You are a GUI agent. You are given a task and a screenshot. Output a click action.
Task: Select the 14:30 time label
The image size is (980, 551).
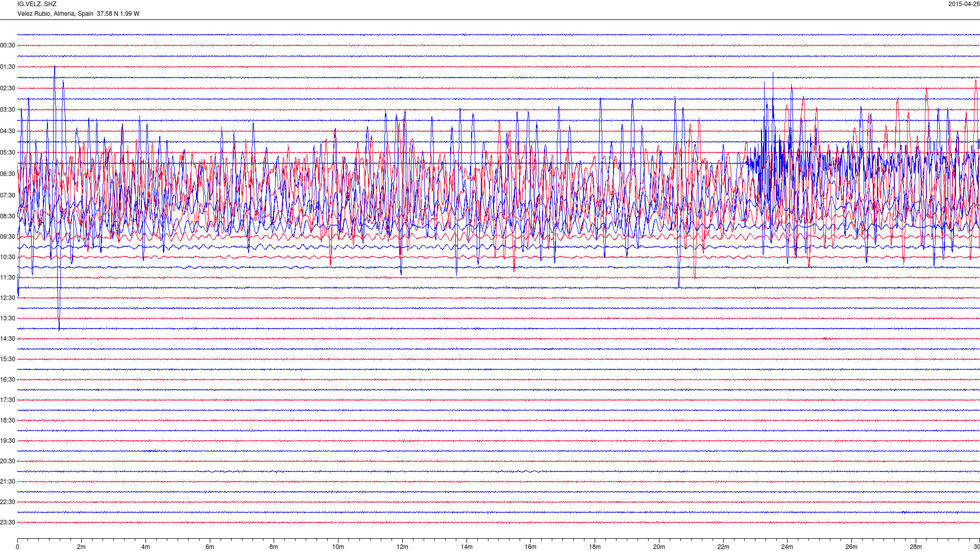click(x=8, y=339)
